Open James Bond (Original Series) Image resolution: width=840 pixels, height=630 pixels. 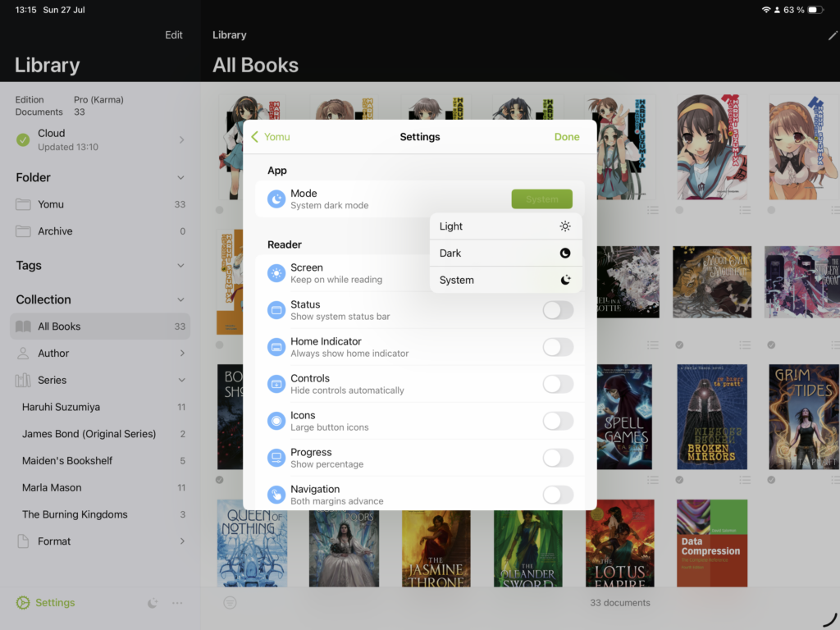(x=100, y=434)
